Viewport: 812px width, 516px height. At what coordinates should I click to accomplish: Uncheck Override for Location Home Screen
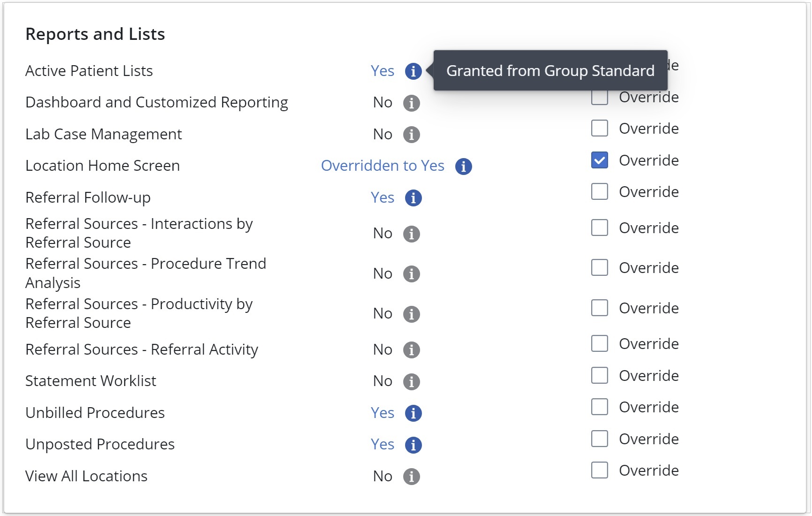point(600,160)
